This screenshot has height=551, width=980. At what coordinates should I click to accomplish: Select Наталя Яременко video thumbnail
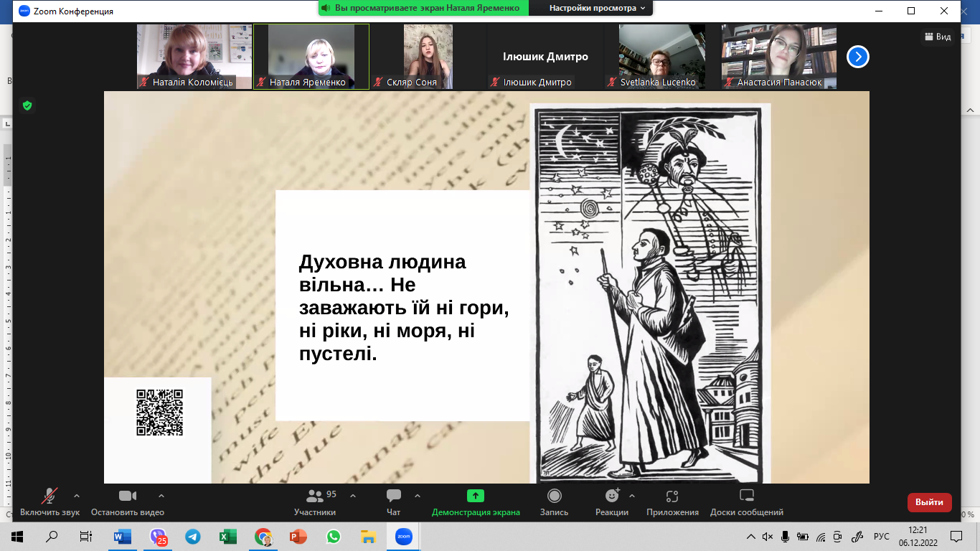311,57
